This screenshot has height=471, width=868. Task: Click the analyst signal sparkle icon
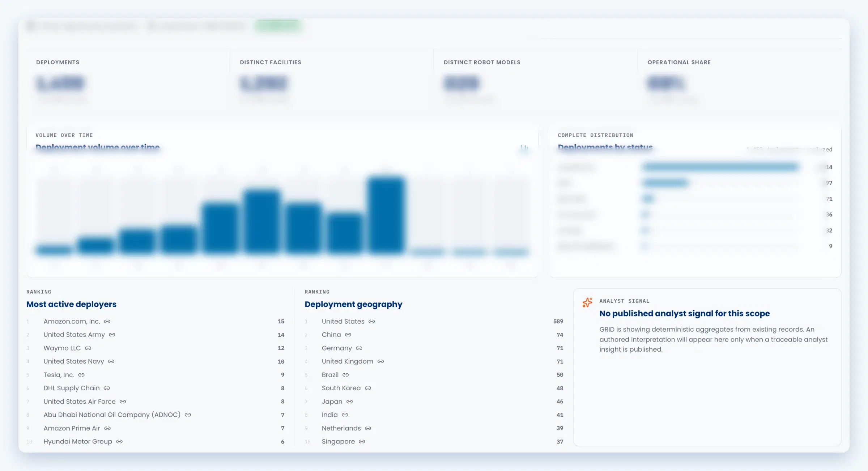pos(587,302)
